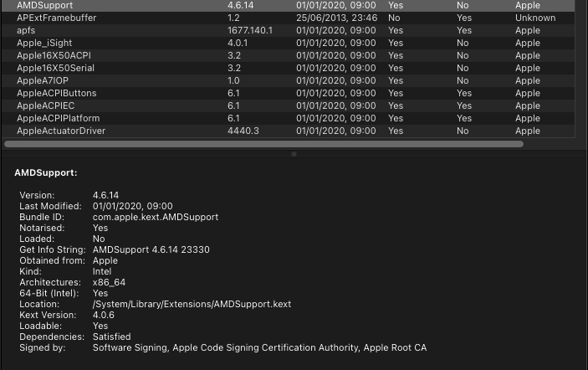Select the APExtFramebuffer row
This screenshot has width=588, height=370.
tap(288, 18)
